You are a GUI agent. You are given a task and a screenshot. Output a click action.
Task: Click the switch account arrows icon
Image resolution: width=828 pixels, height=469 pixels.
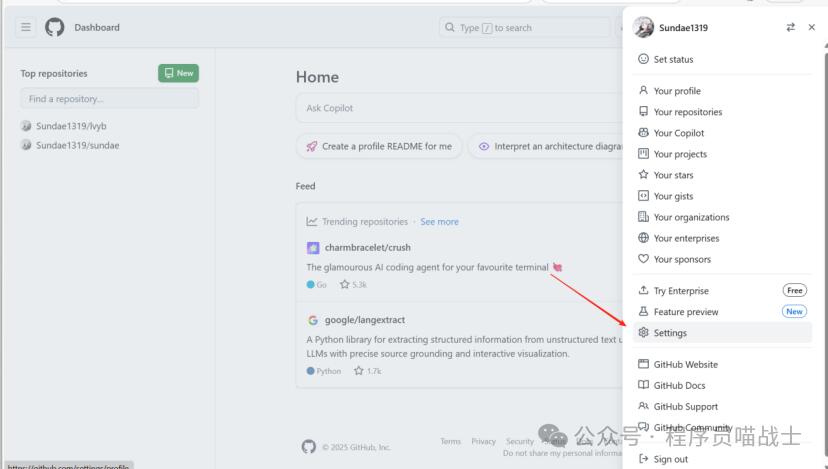(x=791, y=28)
